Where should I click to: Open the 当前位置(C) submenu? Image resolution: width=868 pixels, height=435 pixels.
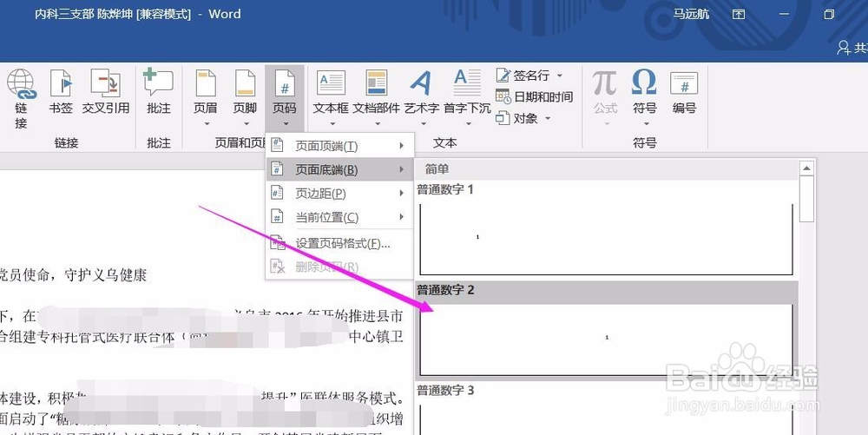coord(340,217)
